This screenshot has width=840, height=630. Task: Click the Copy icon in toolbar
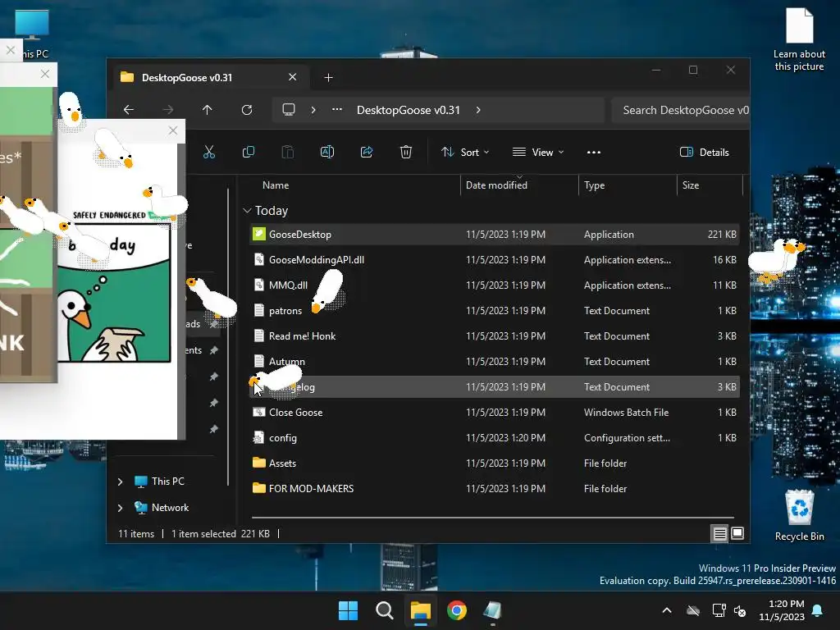pos(248,152)
